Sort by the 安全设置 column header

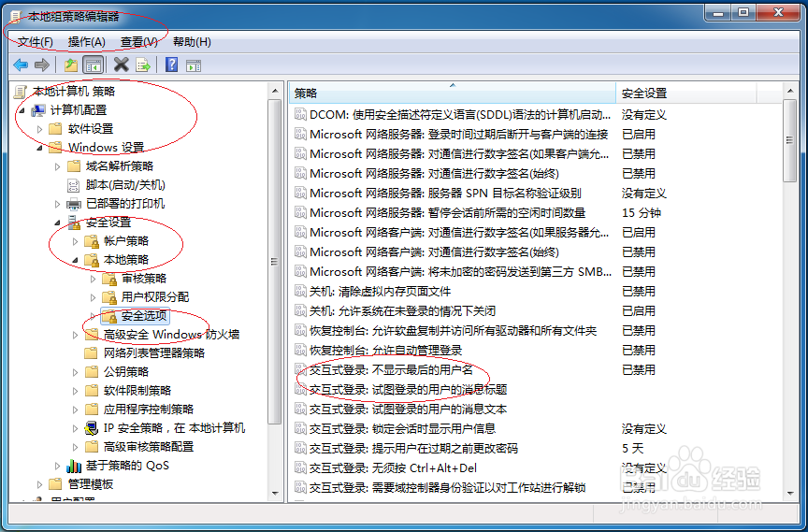(685, 93)
